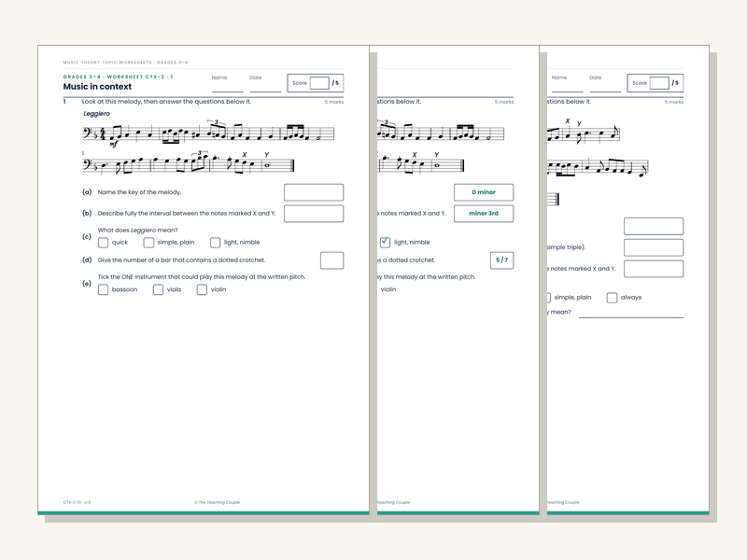Screen dimensions: 747x560
Task: Select the third worksheet page on the right
Action: point(627,280)
